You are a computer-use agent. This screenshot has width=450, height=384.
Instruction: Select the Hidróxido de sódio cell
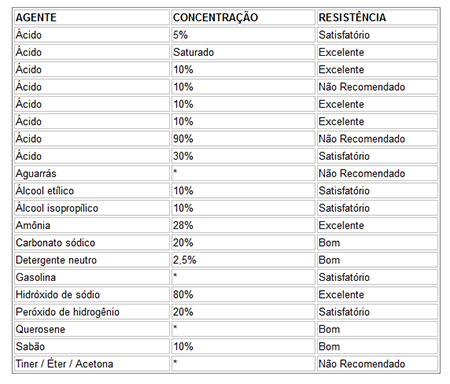pos(92,295)
